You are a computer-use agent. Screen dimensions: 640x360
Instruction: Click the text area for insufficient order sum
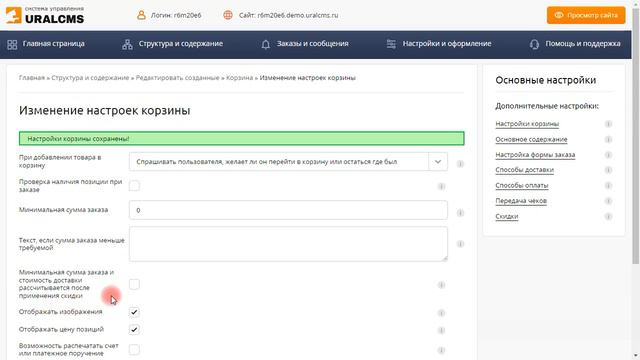click(x=288, y=244)
